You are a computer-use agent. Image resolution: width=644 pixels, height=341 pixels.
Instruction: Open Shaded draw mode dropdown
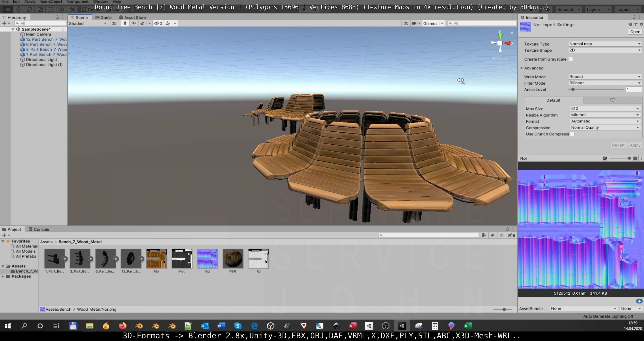(88, 23)
